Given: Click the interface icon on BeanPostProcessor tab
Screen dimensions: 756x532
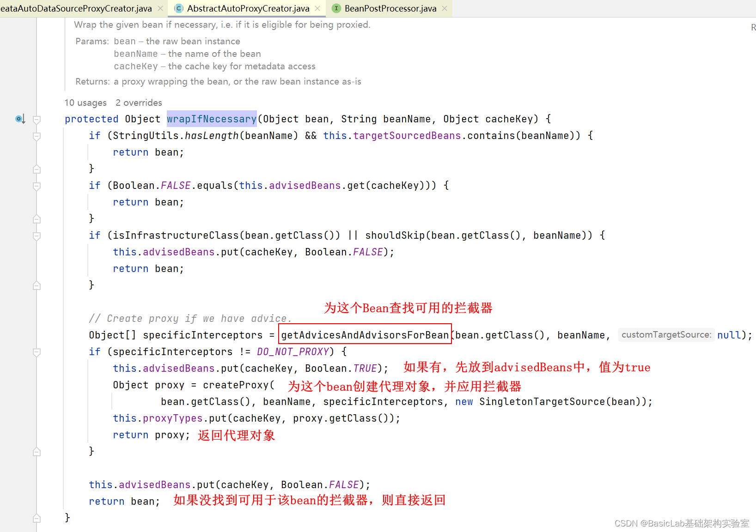Looking at the screenshot, I should click(336, 8).
